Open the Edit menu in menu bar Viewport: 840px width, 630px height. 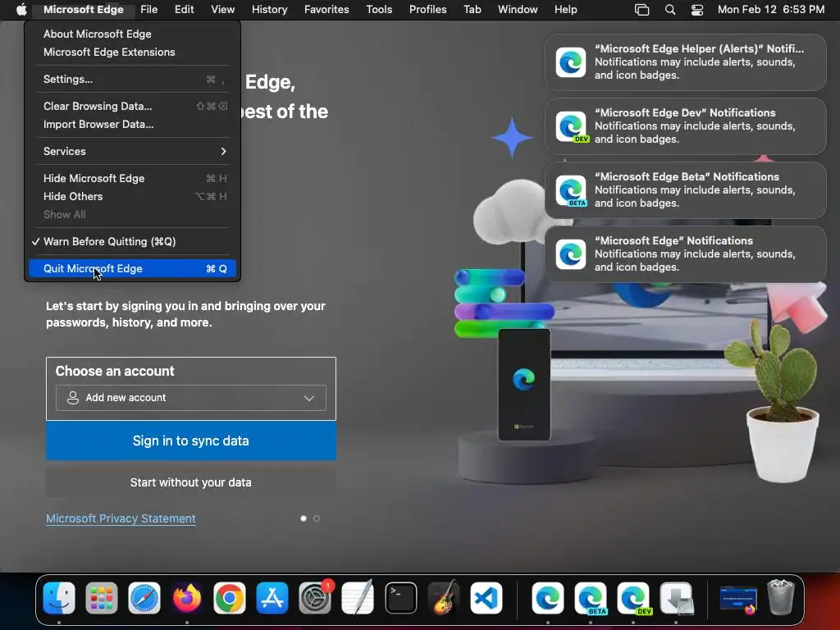[x=184, y=10]
